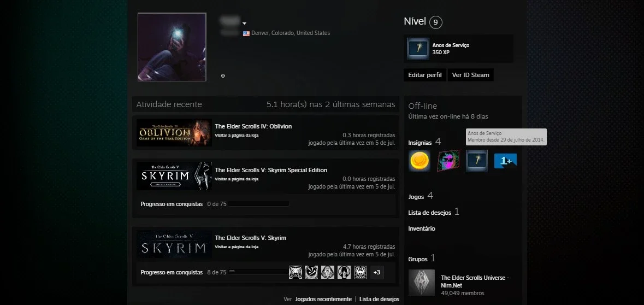Click the Ver ID Steam button
Screen dimensions: 644x305
pos(471,75)
